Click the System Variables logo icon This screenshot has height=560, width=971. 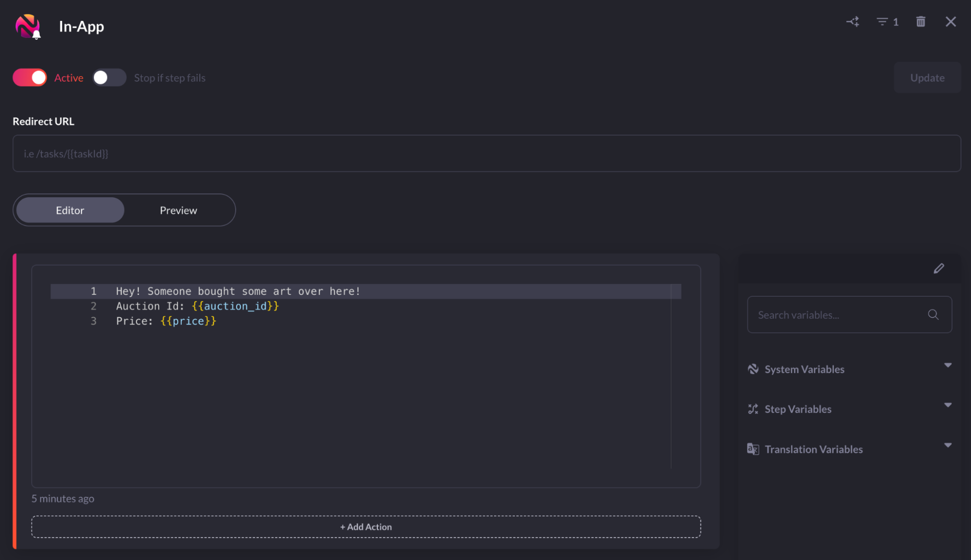coord(753,369)
